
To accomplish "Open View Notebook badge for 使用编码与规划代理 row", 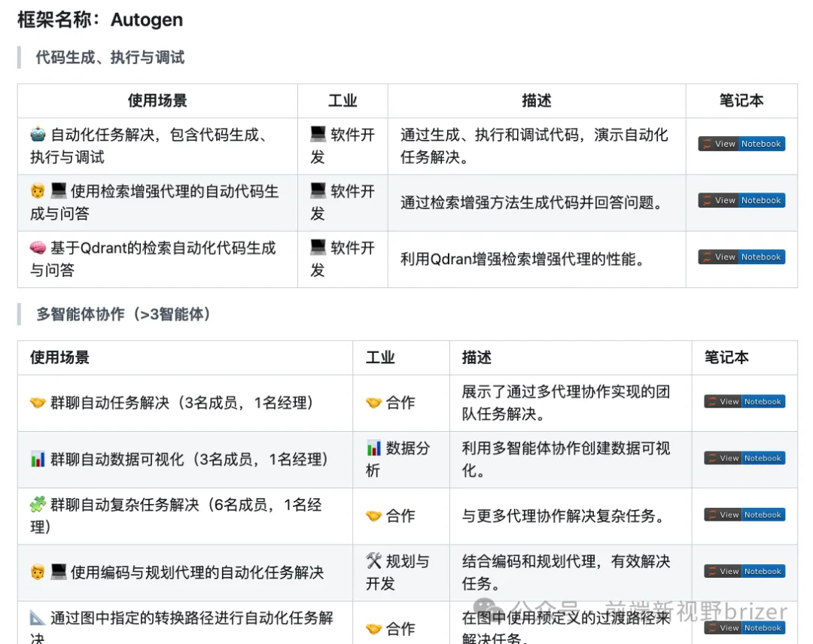I will [744, 571].
